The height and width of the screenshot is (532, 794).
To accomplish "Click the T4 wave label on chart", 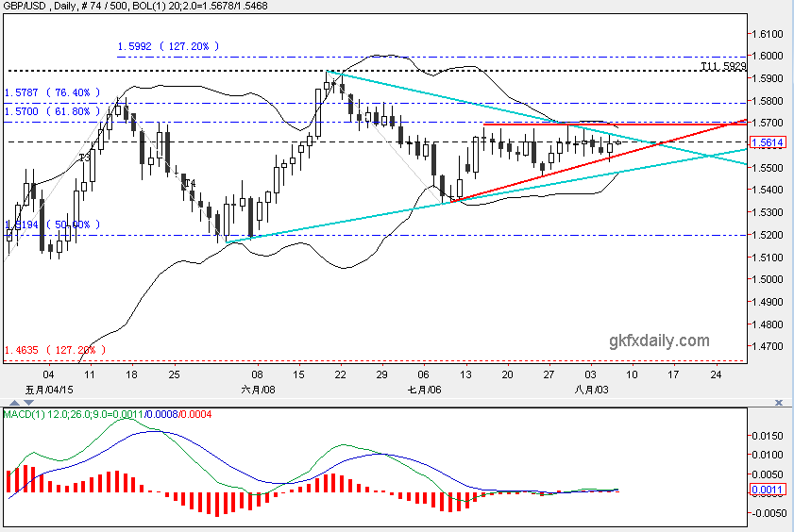I will (x=190, y=183).
